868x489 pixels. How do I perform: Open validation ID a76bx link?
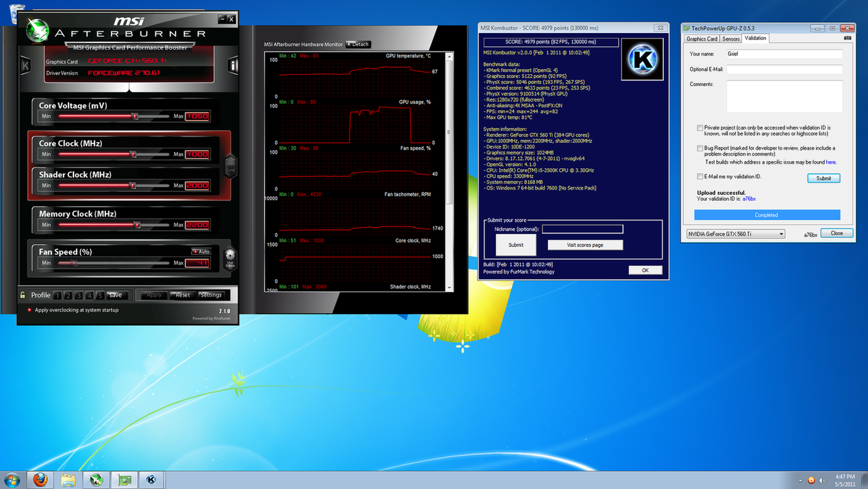[x=749, y=199]
